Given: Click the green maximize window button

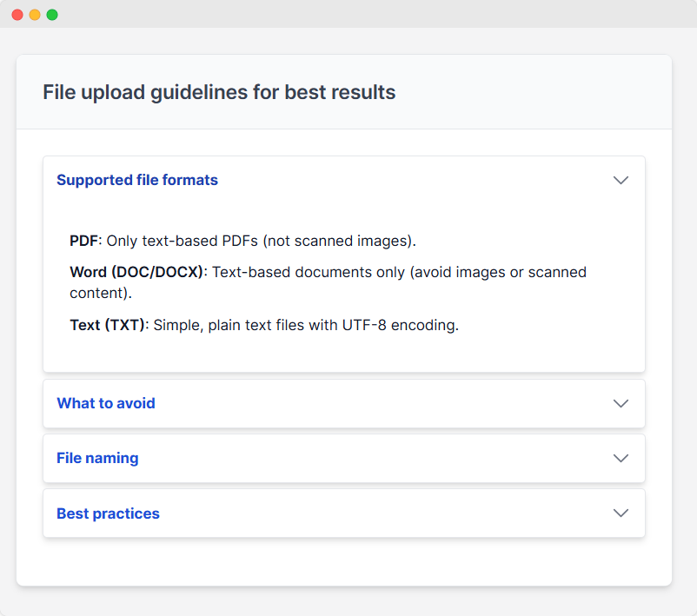Looking at the screenshot, I should [52, 15].
